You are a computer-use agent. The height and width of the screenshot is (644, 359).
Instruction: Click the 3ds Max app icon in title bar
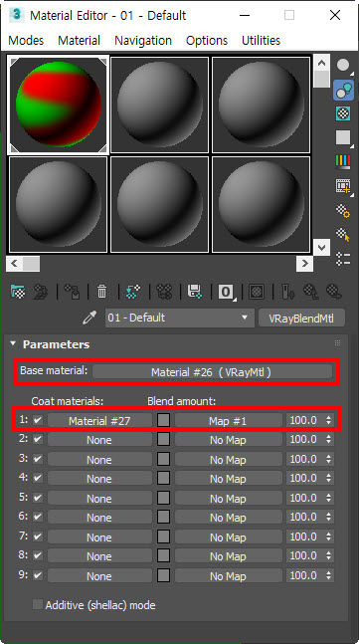(x=17, y=15)
